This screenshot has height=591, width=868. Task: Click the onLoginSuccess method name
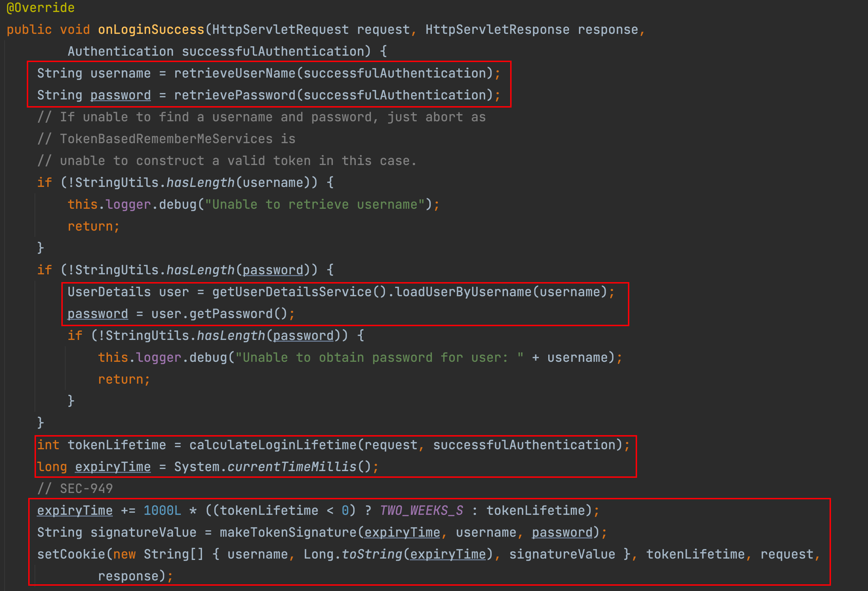point(151,30)
